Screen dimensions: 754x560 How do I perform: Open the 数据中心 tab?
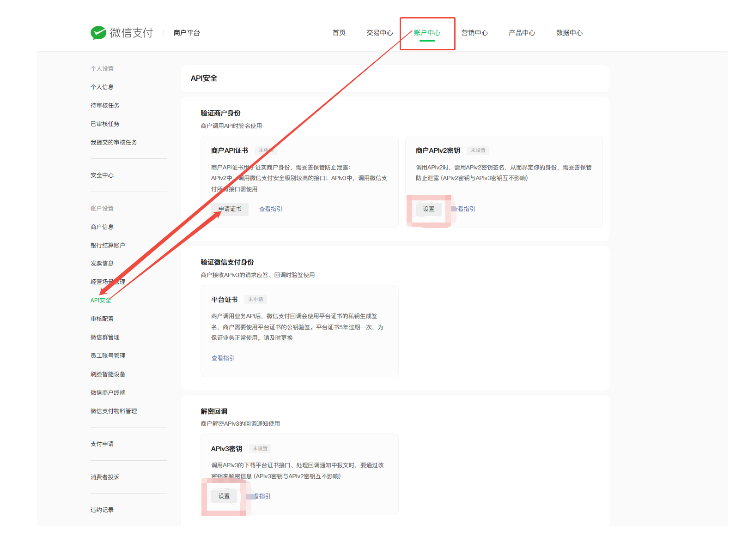click(x=569, y=33)
